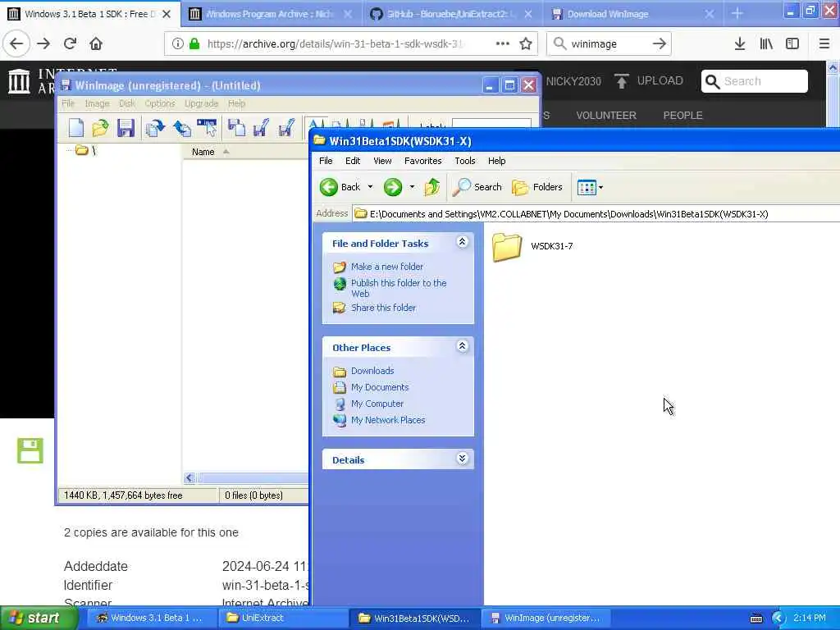The height and width of the screenshot is (630, 840).
Task: Open the WinImage Options menu
Action: point(160,103)
